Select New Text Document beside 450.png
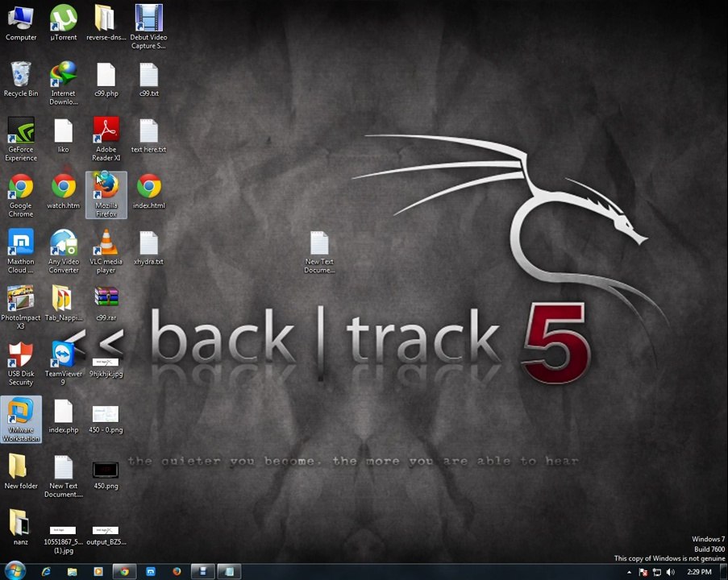The width and height of the screenshot is (728, 580). 64,475
